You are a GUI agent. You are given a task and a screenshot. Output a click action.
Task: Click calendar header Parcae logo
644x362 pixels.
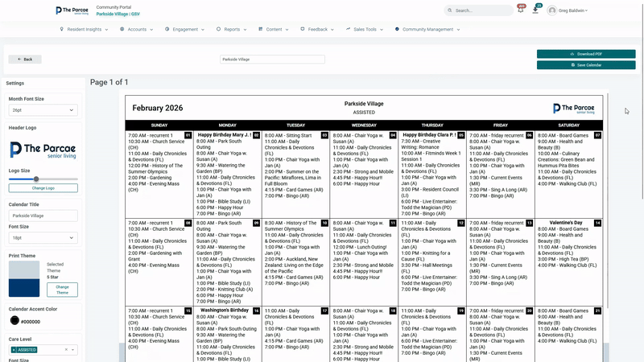click(573, 109)
